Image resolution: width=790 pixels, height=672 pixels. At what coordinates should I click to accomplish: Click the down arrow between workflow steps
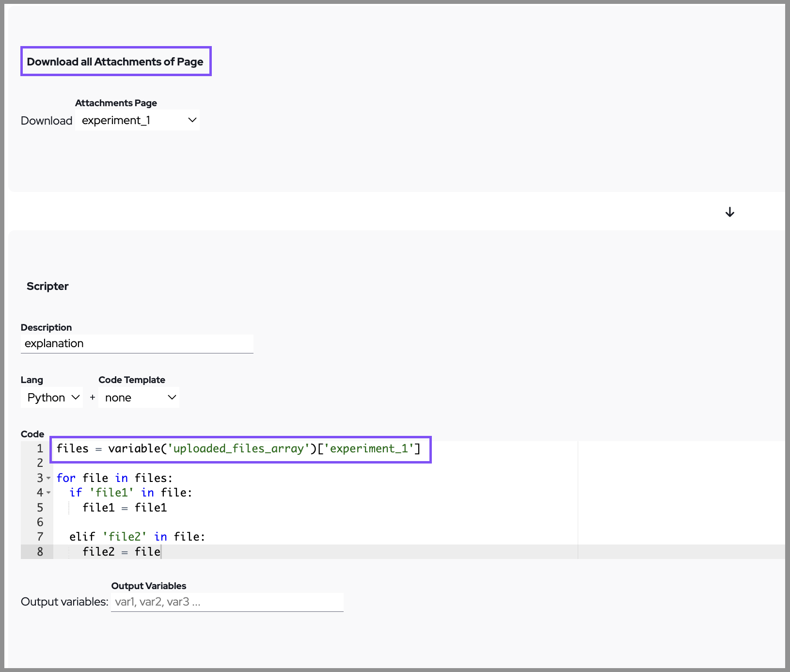[x=729, y=212]
